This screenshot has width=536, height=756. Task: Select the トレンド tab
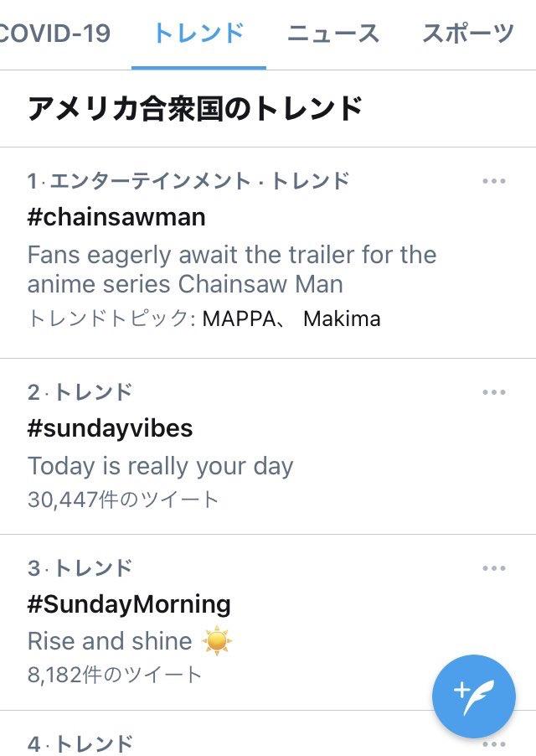pyautogui.click(x=198, y=34)
